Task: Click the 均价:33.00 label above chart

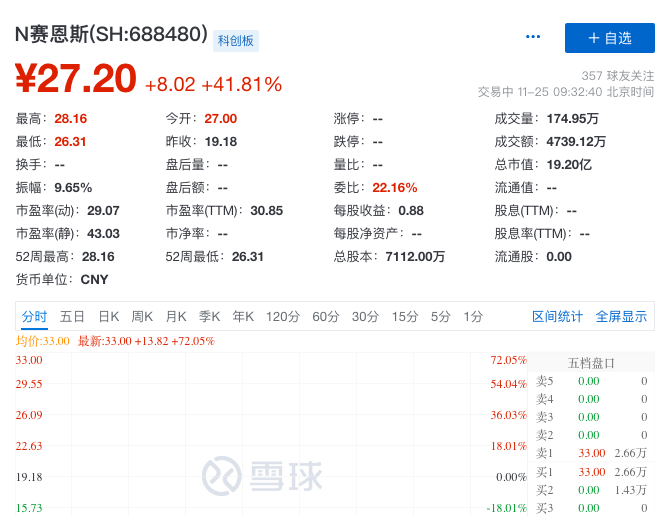Action: point(43,341)
